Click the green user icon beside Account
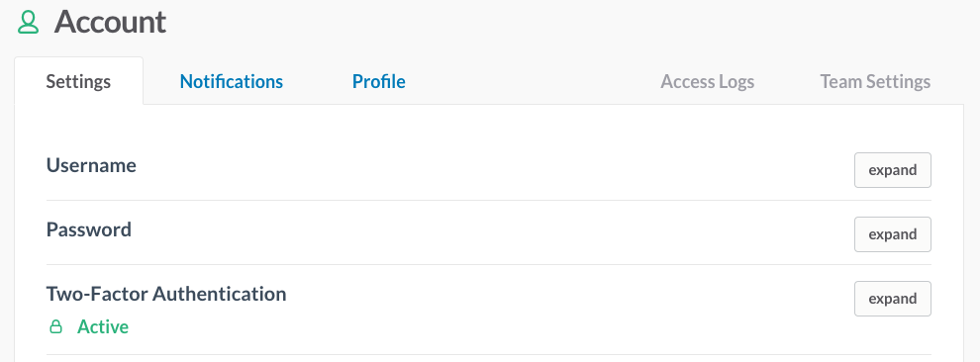The image size is (980, 362). 28,23
